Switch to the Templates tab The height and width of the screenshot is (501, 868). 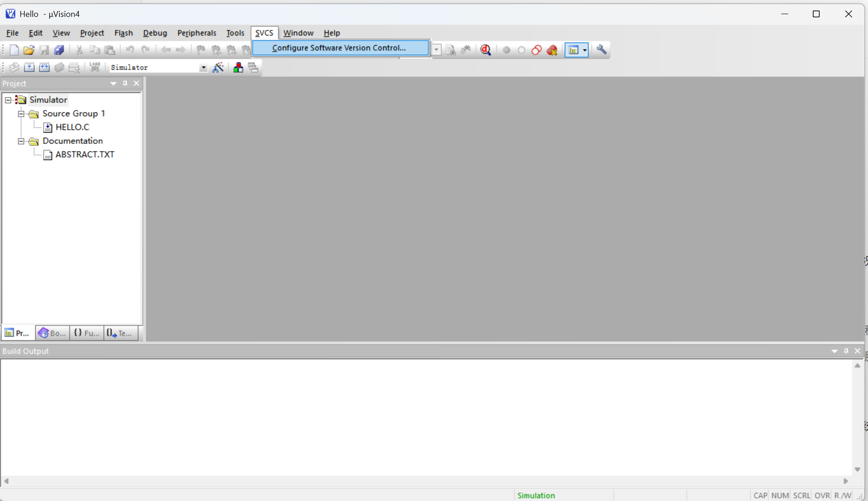pyautogui.click(x=121, y=333)
